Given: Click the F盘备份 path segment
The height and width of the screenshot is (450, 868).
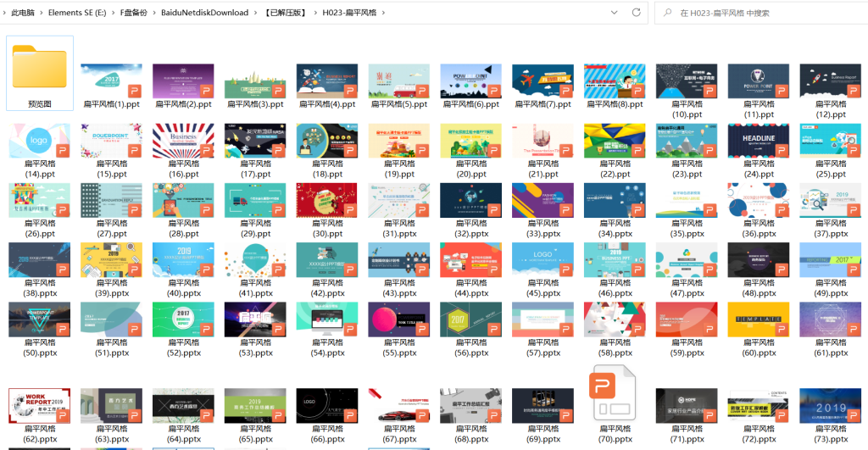Looking at the screenshot, I should coord(134,13).
